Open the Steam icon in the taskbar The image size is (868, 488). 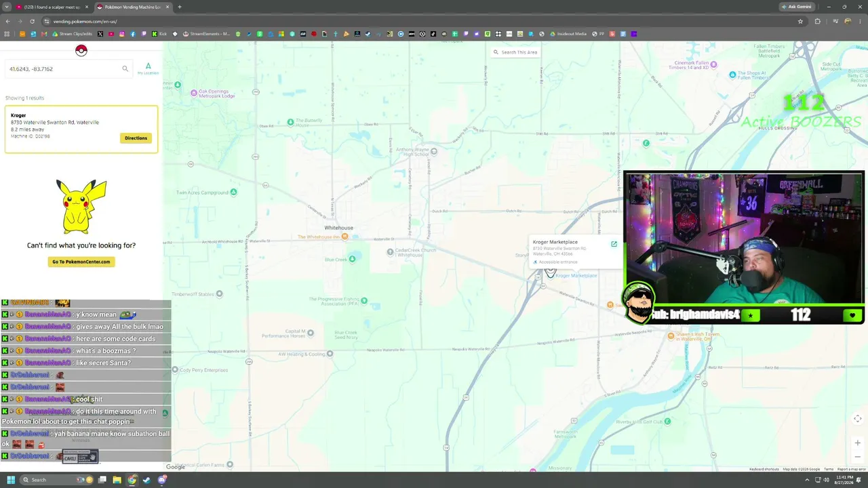146,480
